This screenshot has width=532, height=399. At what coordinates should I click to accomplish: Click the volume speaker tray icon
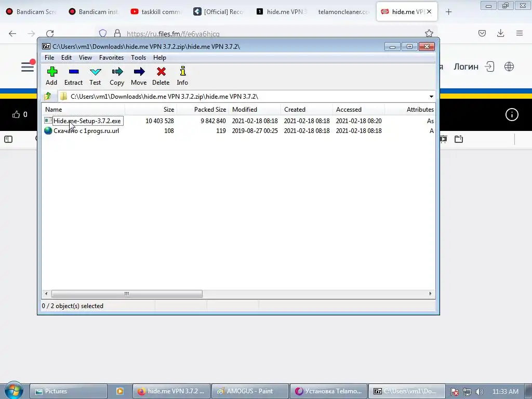480,392
